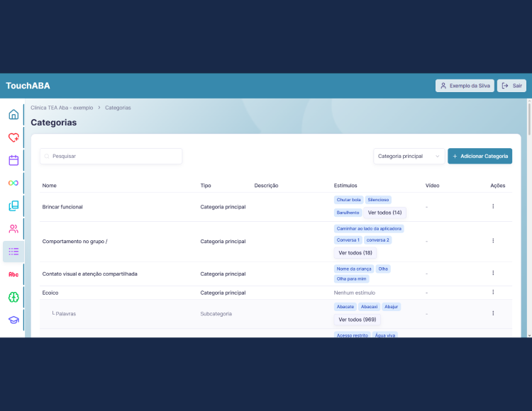Select the infinity icon in sidebar

(13, 183)
